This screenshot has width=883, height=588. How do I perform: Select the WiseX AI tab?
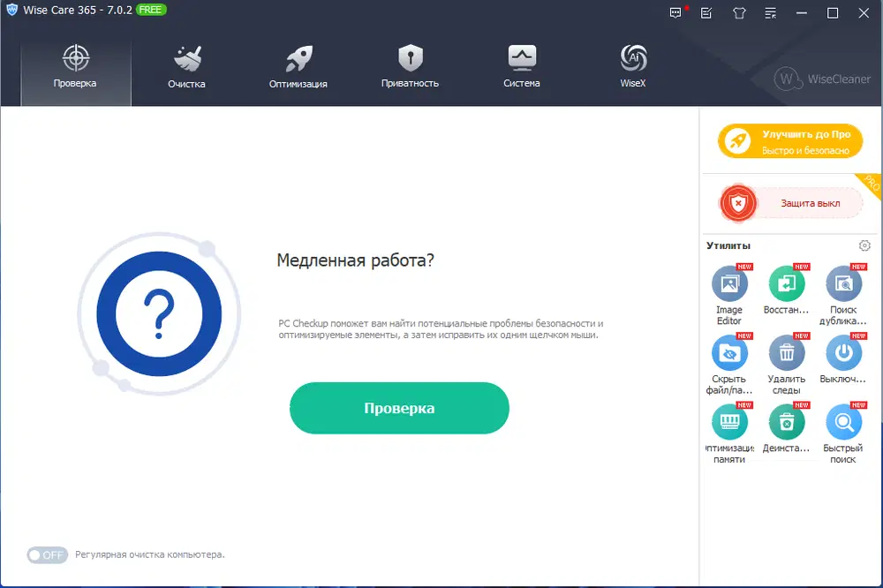pyautogui.click(x=633, y=68)
